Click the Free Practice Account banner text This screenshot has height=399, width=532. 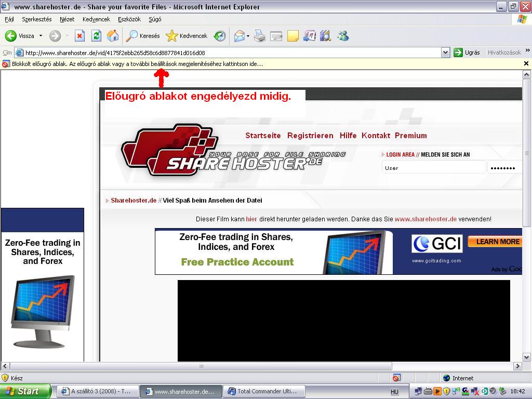click(237, 262)
